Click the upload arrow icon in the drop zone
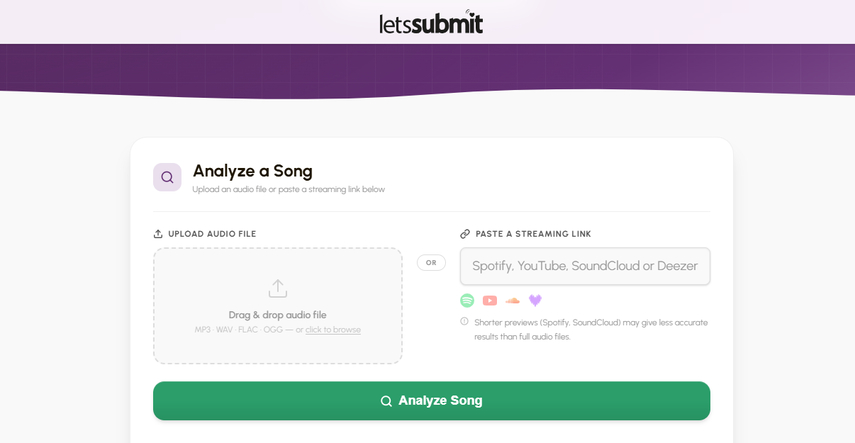This screenshot has width=855, height=443. click(x=278, y=289)
